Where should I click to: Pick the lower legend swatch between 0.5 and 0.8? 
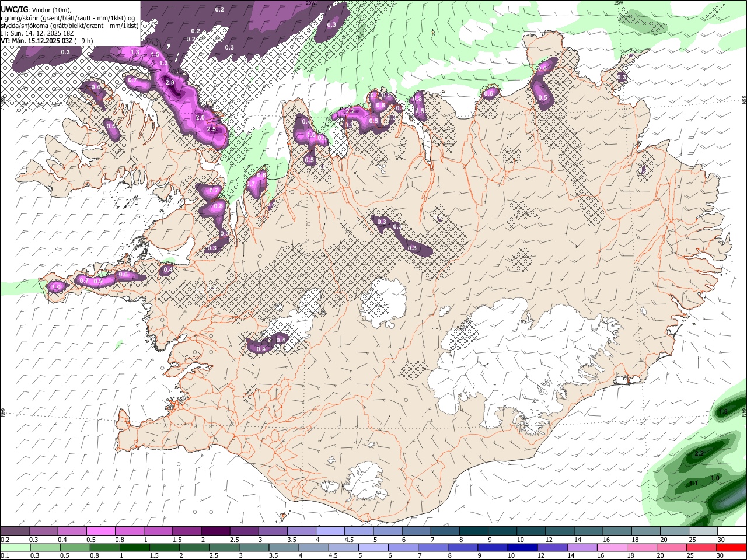(75, 547)
